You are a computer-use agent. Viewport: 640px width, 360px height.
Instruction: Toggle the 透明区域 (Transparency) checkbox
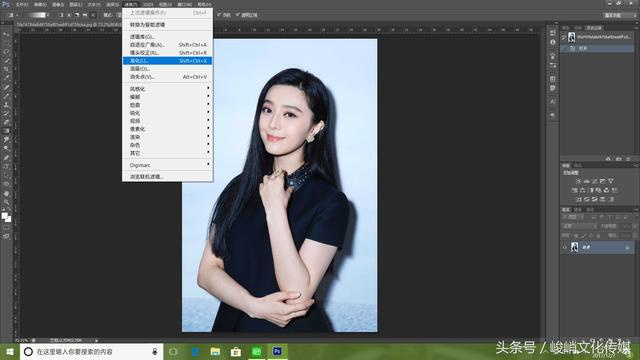click(x=238, y=15)
